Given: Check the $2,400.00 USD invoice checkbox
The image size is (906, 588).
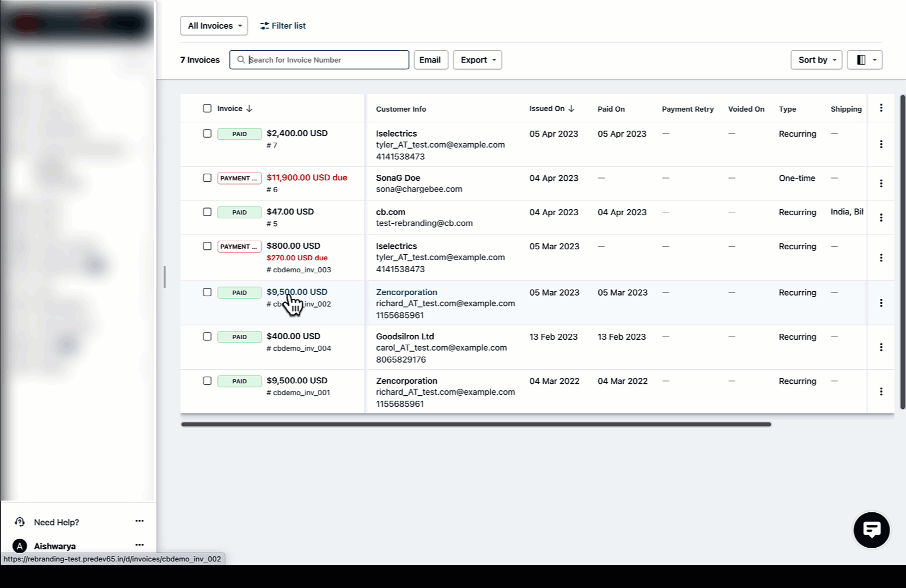Looking at the screenshot, I should click(x=207, y=133).
